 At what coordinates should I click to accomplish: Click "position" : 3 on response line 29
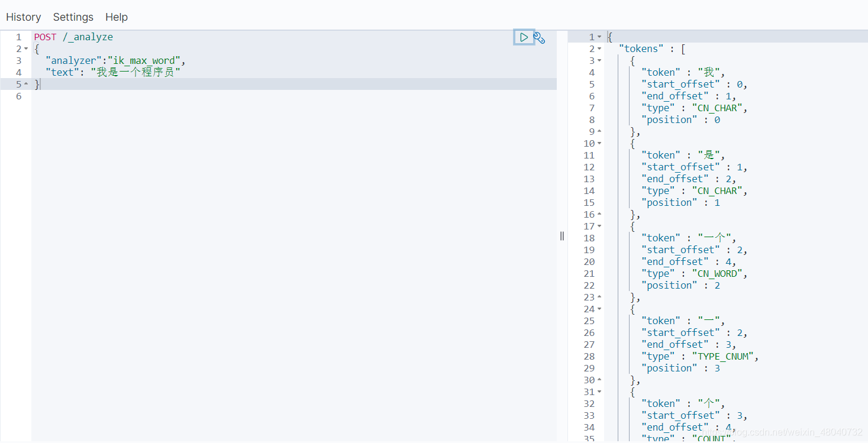coord(681,368)
